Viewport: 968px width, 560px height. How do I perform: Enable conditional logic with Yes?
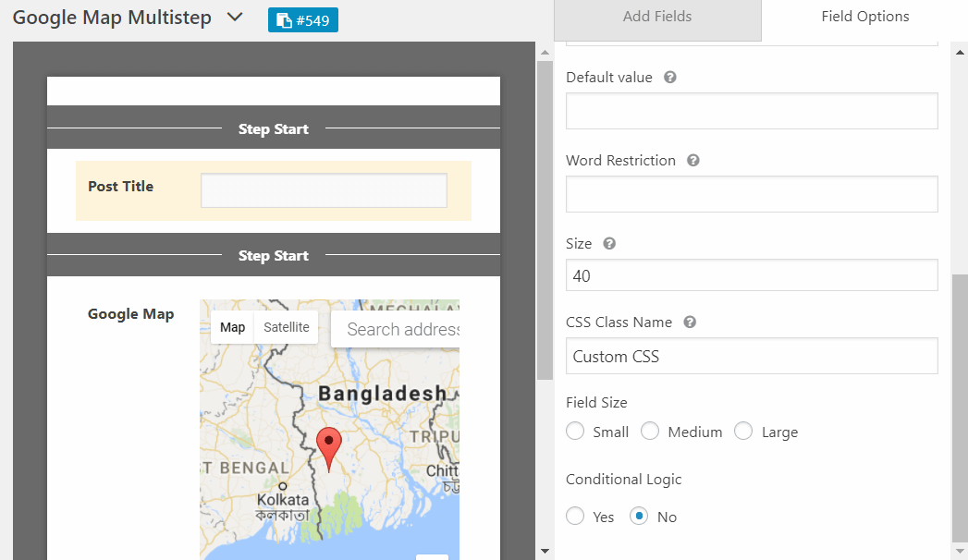tap(575, 516)
